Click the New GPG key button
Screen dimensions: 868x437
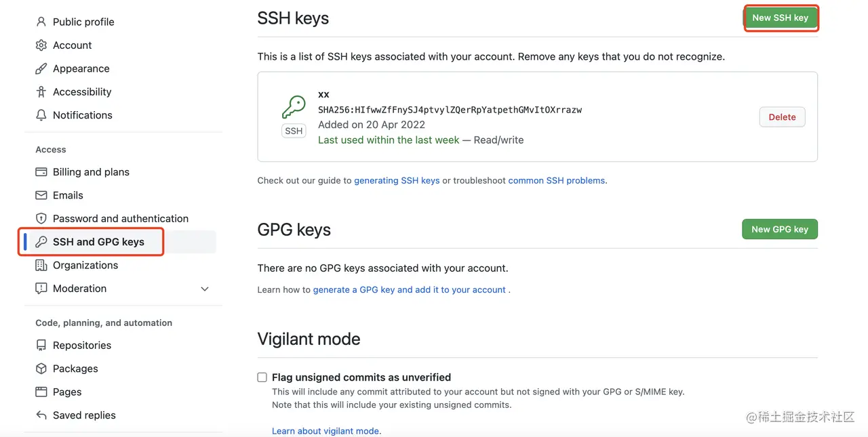point(780,229)
